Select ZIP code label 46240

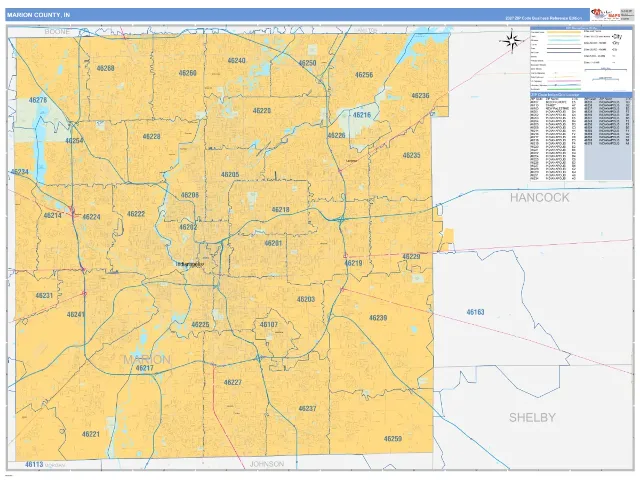coord(237,60)
